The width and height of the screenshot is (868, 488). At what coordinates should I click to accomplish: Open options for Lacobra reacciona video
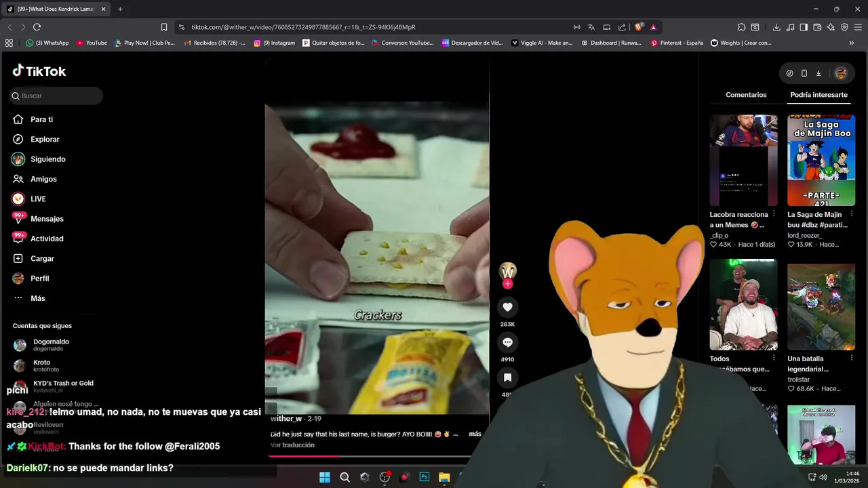(x=774, y=214)
